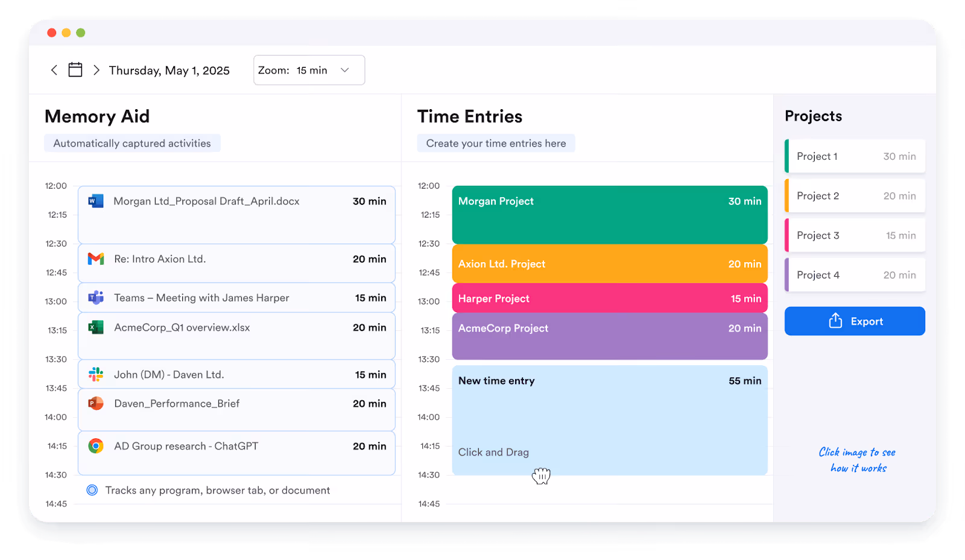Export the time entries

click(855, 321)
